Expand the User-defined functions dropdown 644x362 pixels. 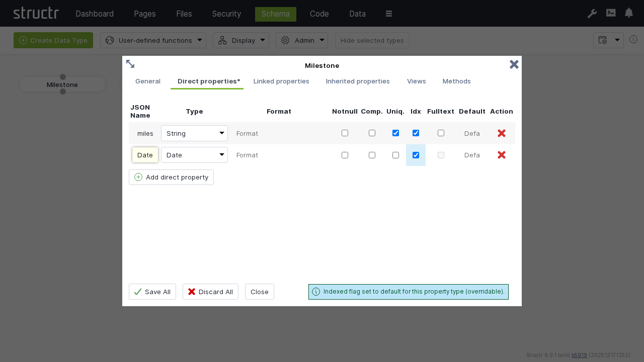tap(153, 40)
